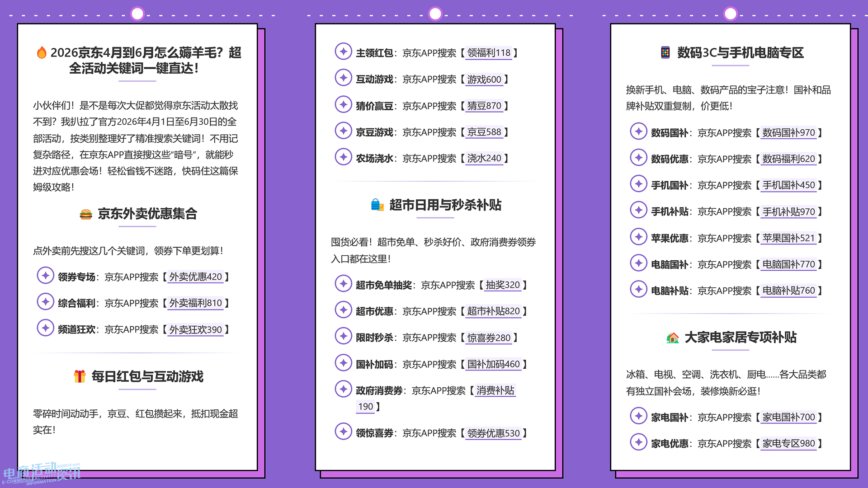Click the star bullet icon before 猜价赢豆
Image resolution: width=868 pixels, height=488 pixels.
tap(344, 104)
